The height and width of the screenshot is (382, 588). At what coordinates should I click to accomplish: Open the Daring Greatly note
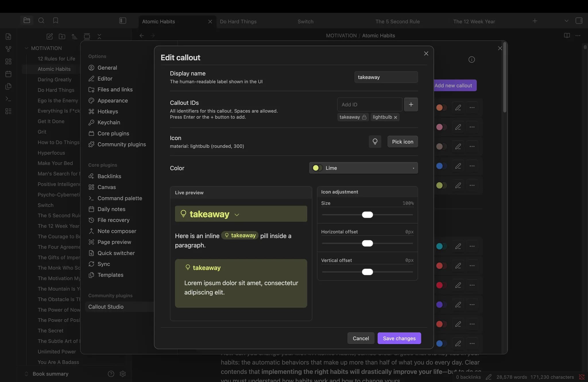[x=55, y=80]
